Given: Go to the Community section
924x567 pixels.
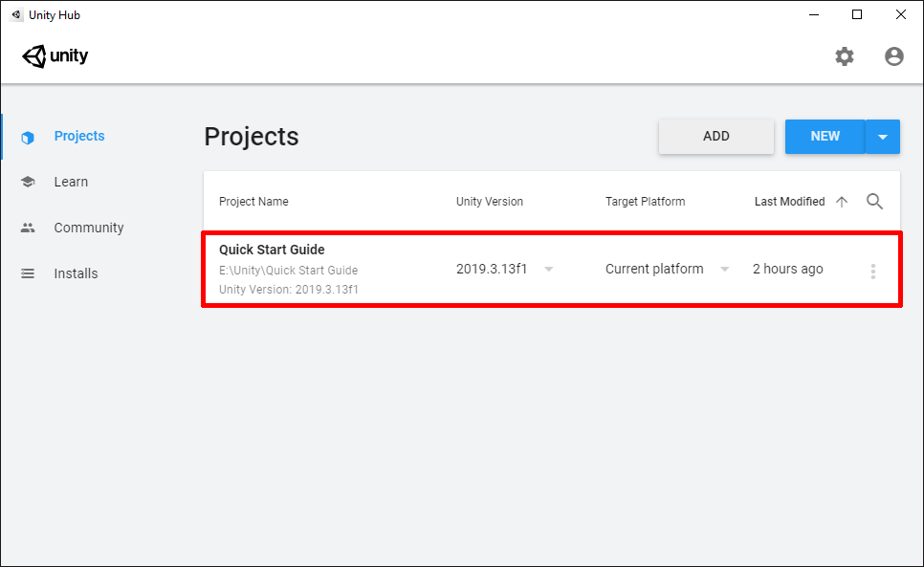Looking at the screenshot, I should 88,228.
